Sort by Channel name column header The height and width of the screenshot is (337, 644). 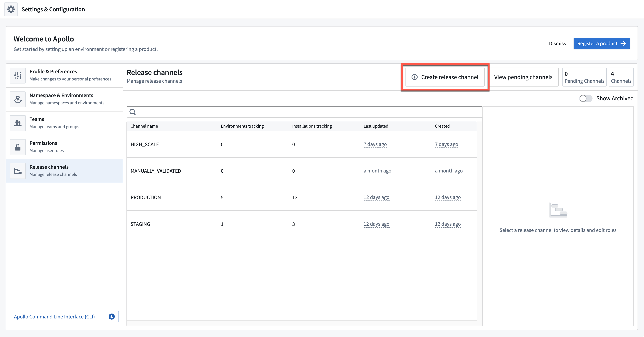[x=144, y=126]
